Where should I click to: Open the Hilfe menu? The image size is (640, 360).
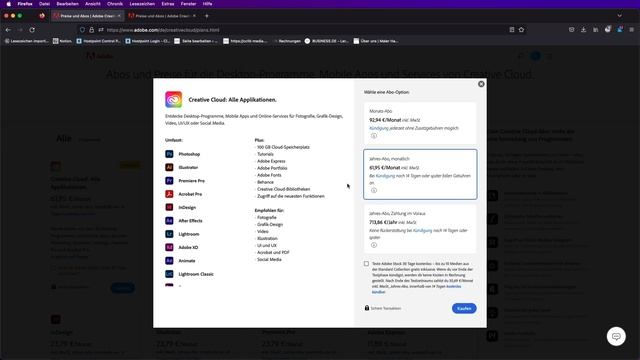pos(207,4)
